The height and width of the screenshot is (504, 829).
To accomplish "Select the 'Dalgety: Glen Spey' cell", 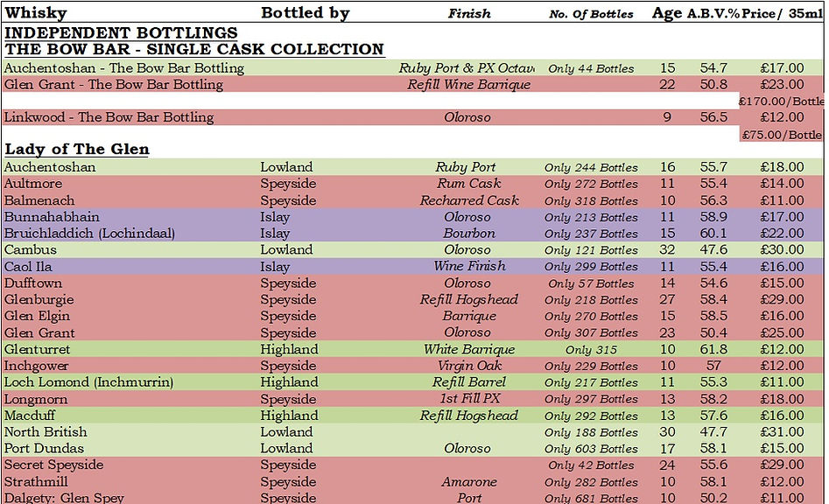I will (x=64, y=498).
